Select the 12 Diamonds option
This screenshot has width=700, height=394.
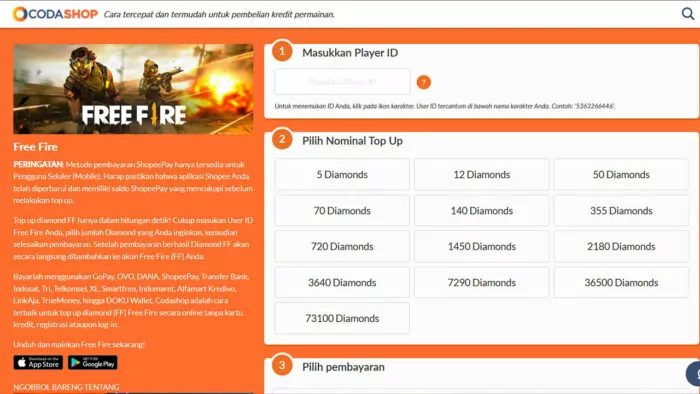pyautogui.click(x=482, y=174)
